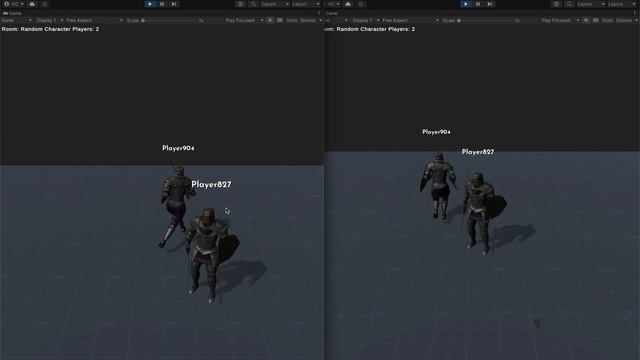Click version control icon in left editor
Image resolution: width=640 pixels, height=360 pixels.
(44, 4)
